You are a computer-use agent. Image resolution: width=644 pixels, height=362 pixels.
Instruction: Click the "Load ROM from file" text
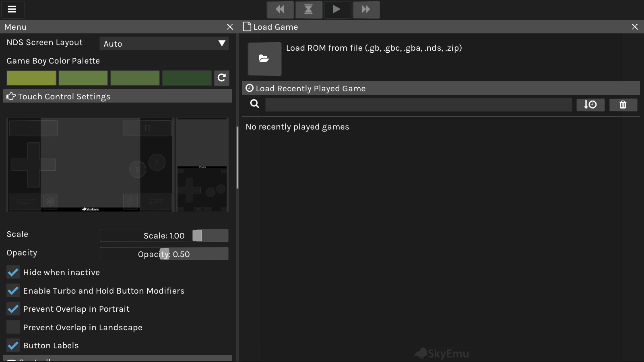[374, 48]
